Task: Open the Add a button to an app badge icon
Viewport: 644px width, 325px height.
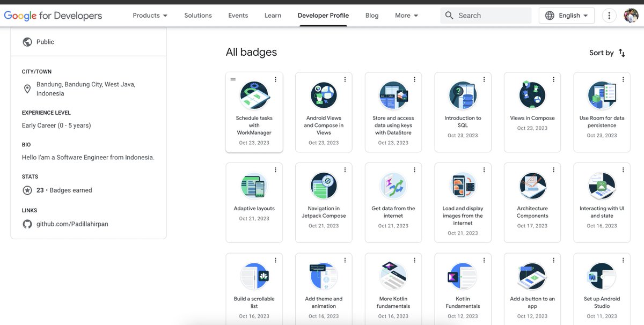Action: (532, 277)
